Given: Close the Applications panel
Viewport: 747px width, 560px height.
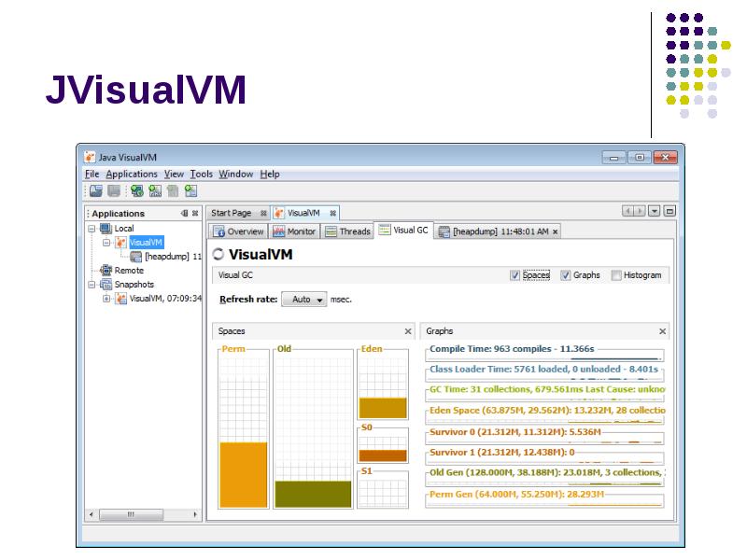Looking at the screenshot, I should [195, 214].
